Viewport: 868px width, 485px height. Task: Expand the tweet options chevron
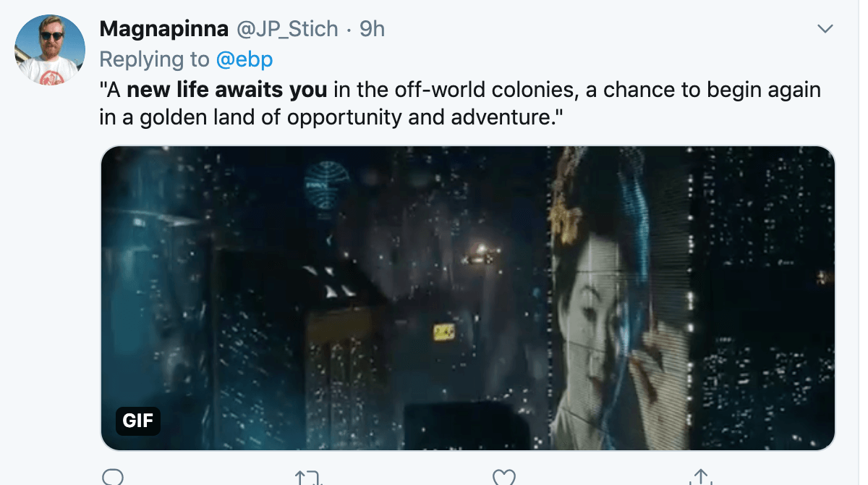pos(825,29)
